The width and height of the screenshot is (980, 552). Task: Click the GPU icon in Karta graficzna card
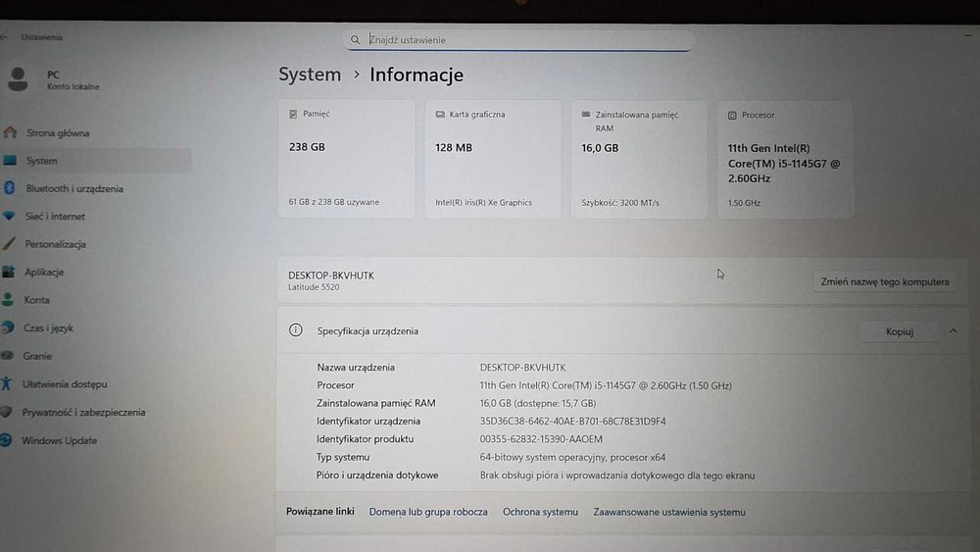pos(440,115)
